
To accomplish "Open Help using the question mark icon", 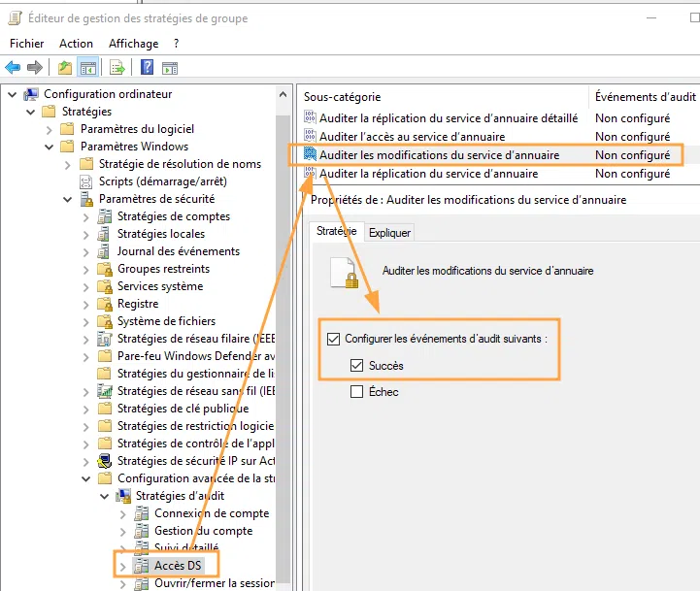I will pos(147,68).
